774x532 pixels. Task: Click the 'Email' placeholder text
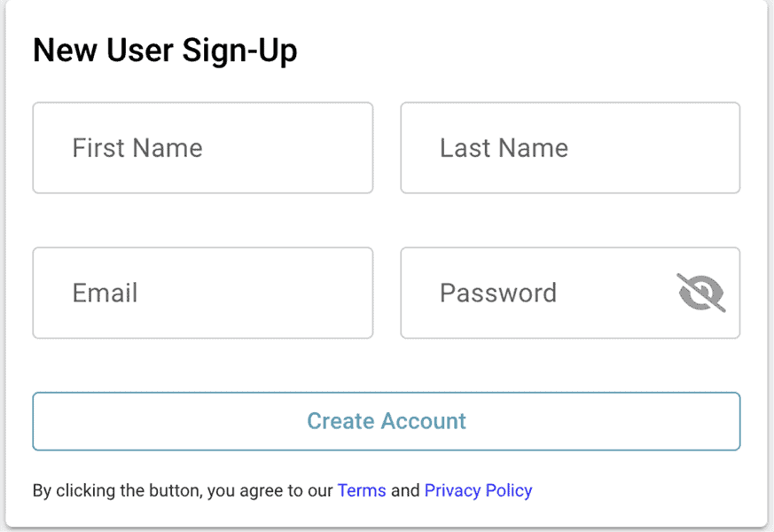point(105,293)
